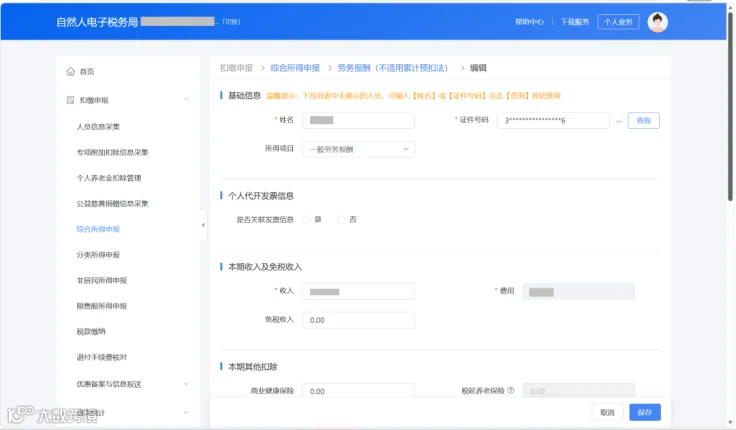Click the 收入 input field
Screen dimensions: 736x430
point(358,292)
